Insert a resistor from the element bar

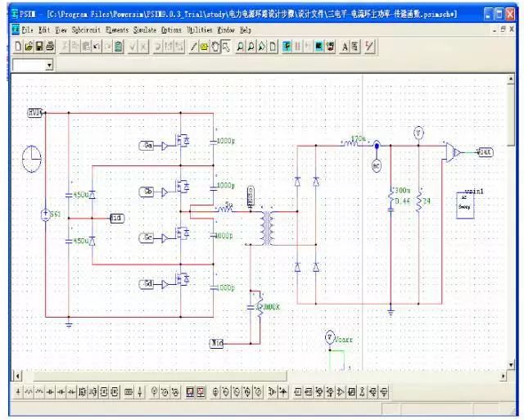29,391
